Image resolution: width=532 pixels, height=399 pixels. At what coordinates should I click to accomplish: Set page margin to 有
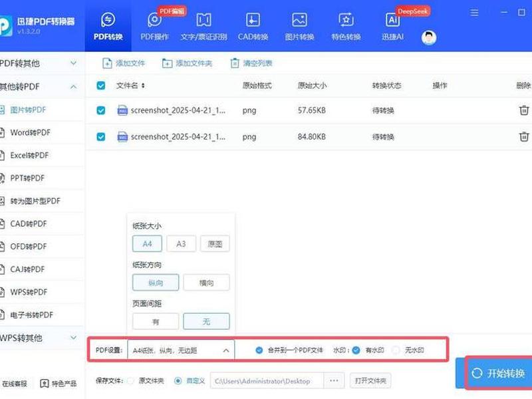(x=156, y=321)
